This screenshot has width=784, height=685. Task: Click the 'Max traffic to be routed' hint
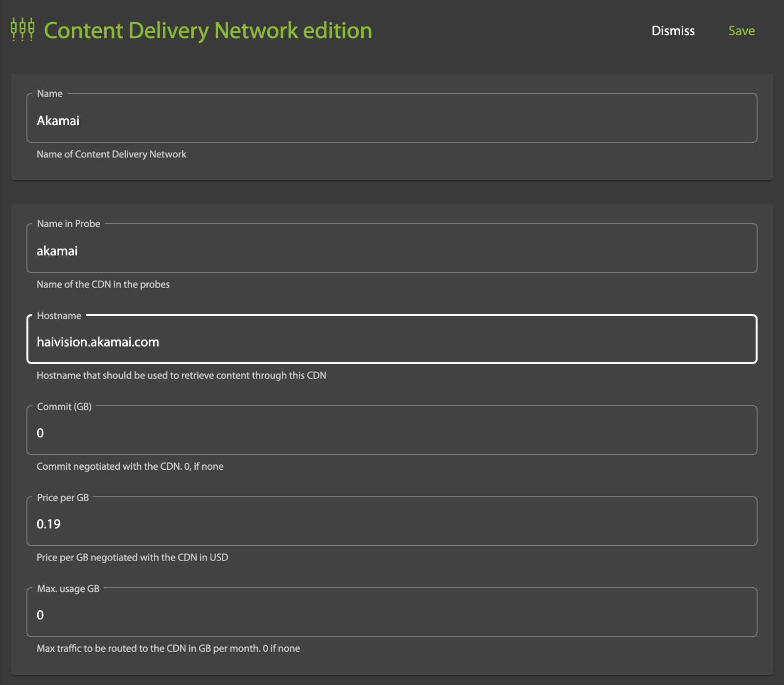(168, 648)
